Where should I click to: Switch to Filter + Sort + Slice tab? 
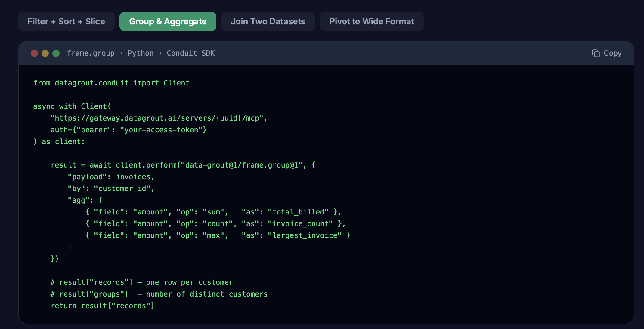(66, 21)
